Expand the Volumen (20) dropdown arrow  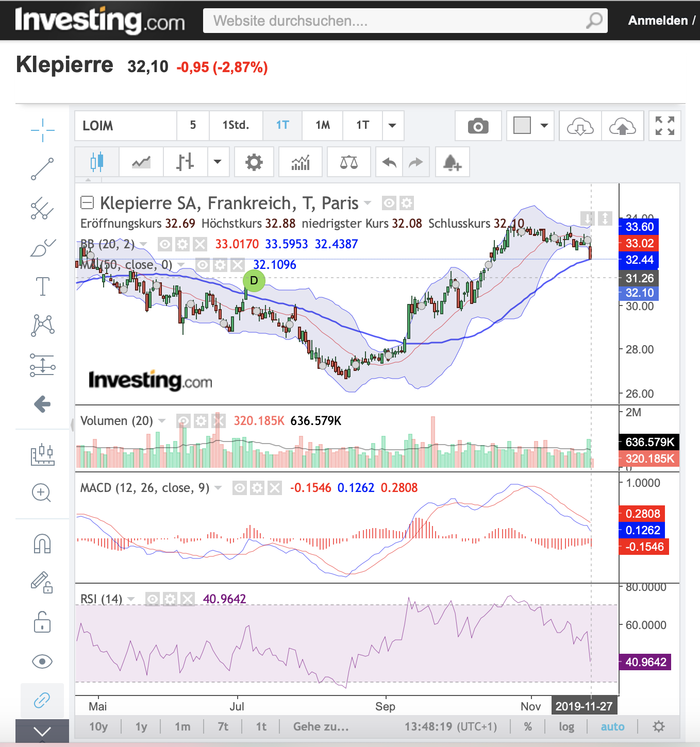[162, 421]
